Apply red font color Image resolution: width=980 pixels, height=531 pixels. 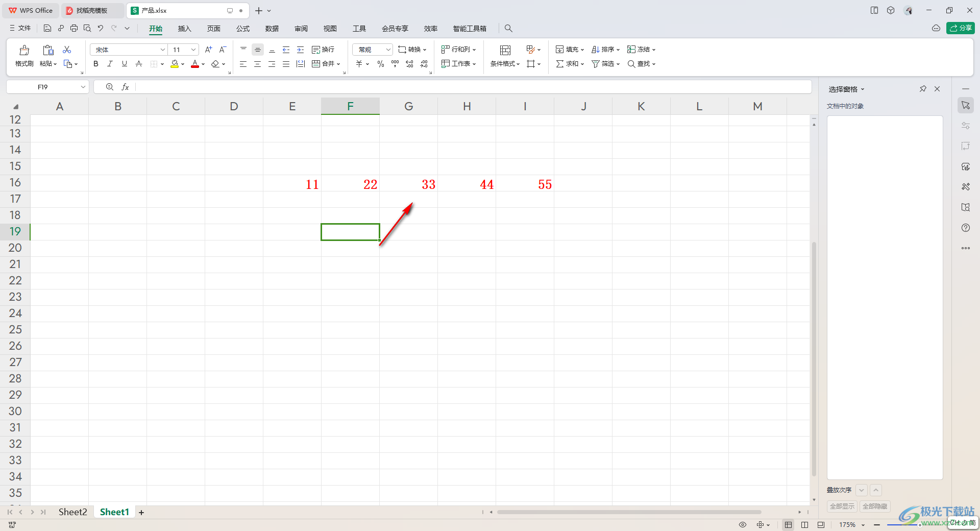coord(195,64)
